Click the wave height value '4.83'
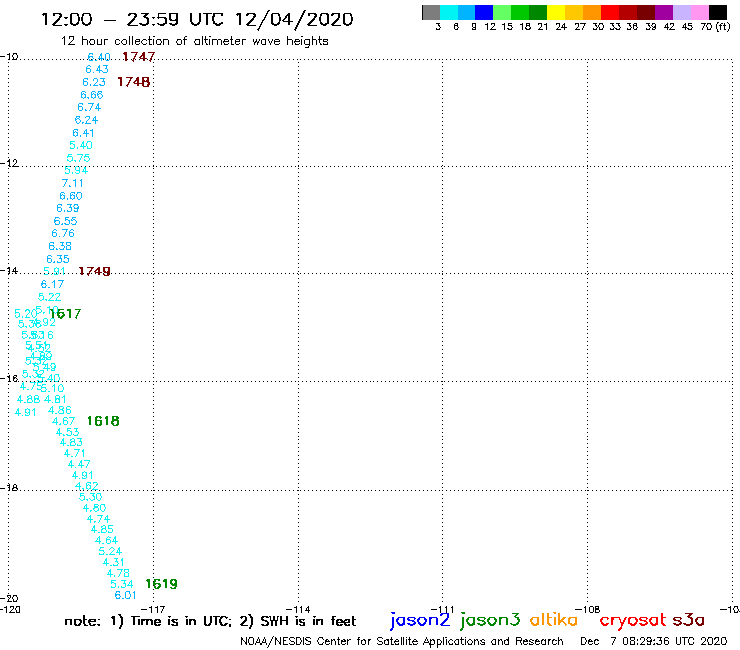This screenshot has height=650, width=740. (x=71, y=442)
